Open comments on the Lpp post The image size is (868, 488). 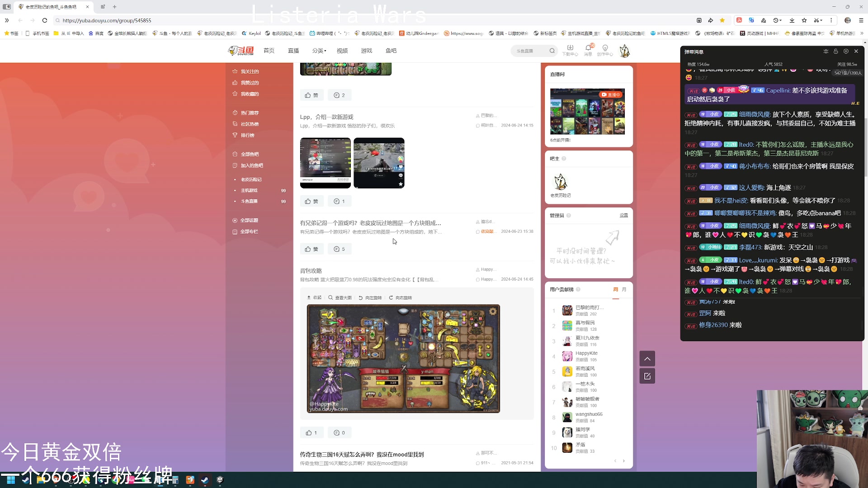coord(339,202)
